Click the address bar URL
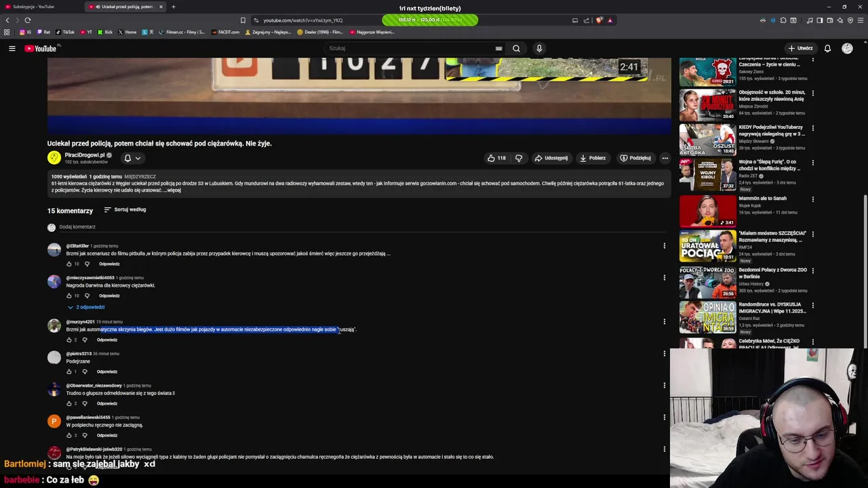 (x=303, y=20)
